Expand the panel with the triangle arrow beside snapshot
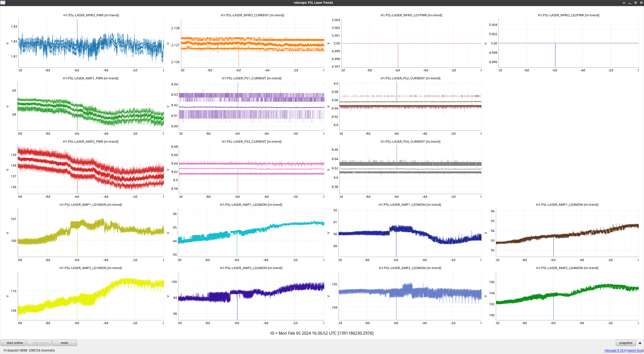 tap(640, 343)
